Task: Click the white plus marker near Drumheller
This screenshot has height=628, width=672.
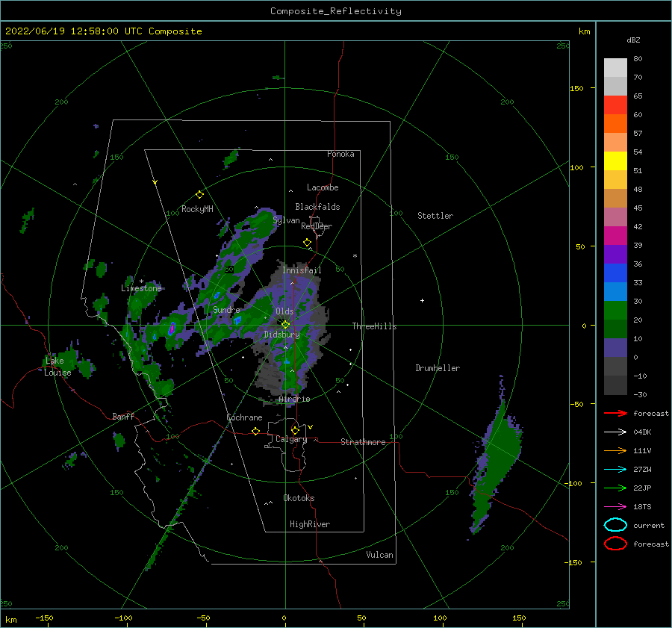Action: point(422,300)
